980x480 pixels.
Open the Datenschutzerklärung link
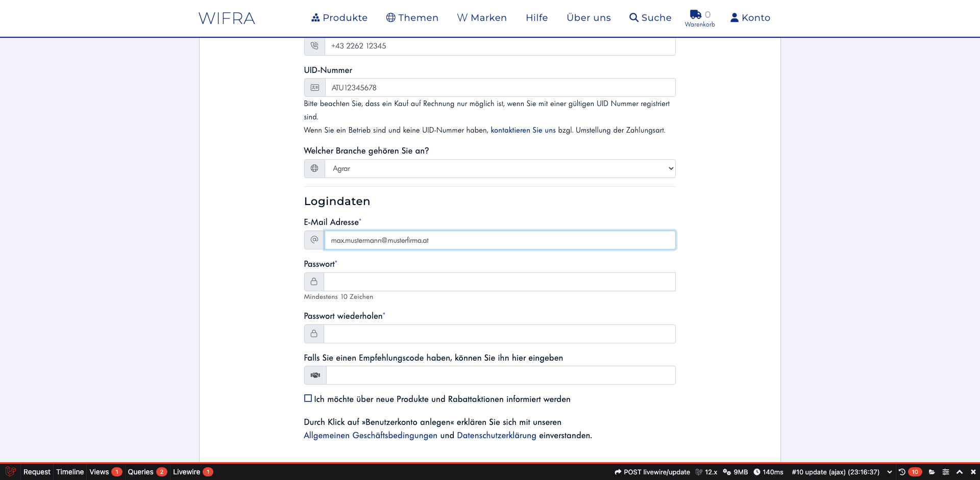496,436
